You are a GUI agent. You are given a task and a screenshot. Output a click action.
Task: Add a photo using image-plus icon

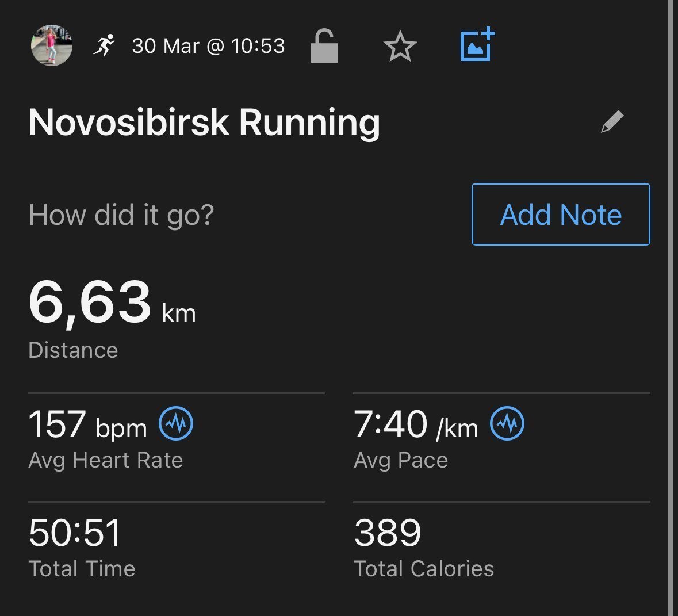point(477,44)
